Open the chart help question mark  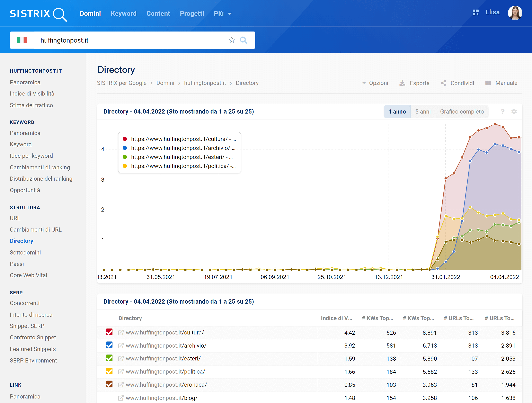(502, 111)
